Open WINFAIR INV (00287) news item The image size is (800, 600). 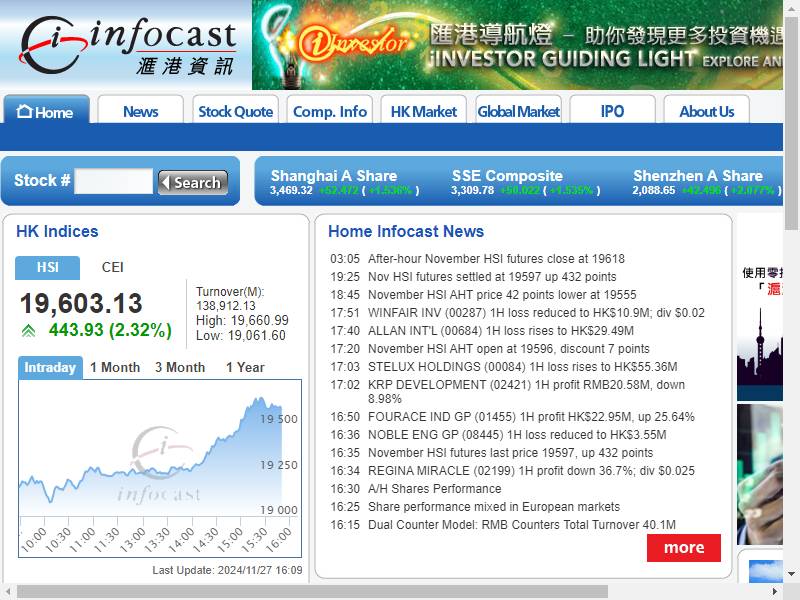[x=536, y=313]
